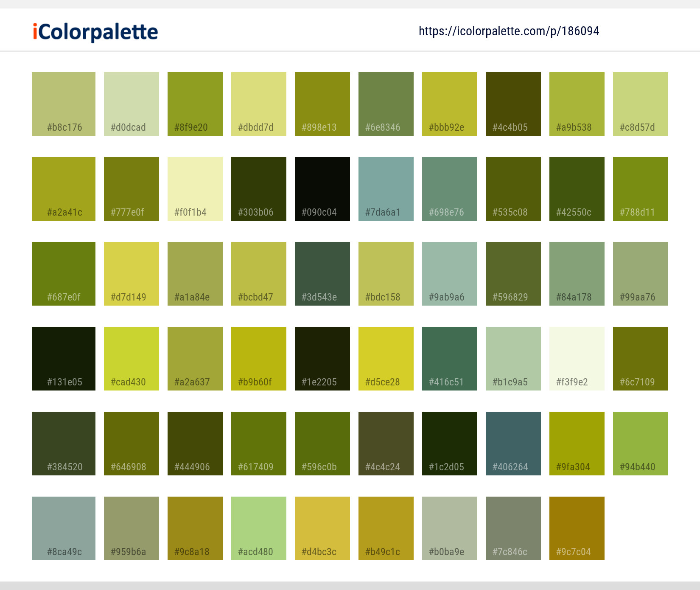This screenshot has height=590, width=700.
Task: Click the #646908 swatch
Action: click(132, 444)
